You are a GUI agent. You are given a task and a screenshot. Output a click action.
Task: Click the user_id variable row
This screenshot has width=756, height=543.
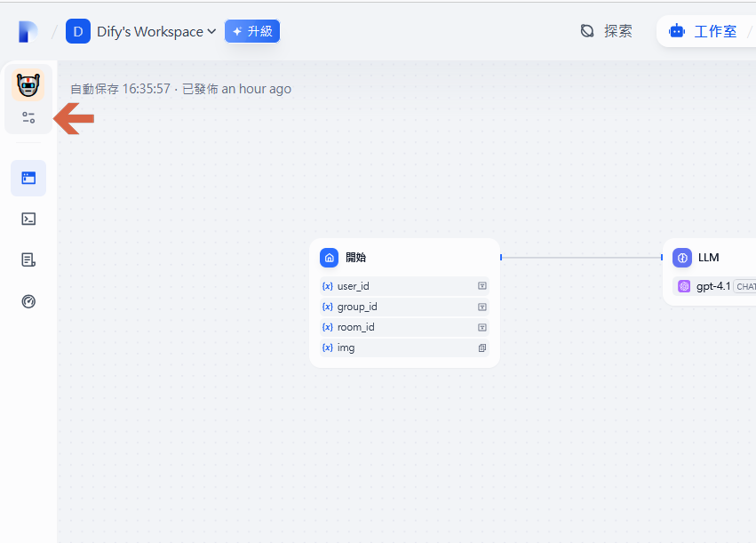[404, 286]
